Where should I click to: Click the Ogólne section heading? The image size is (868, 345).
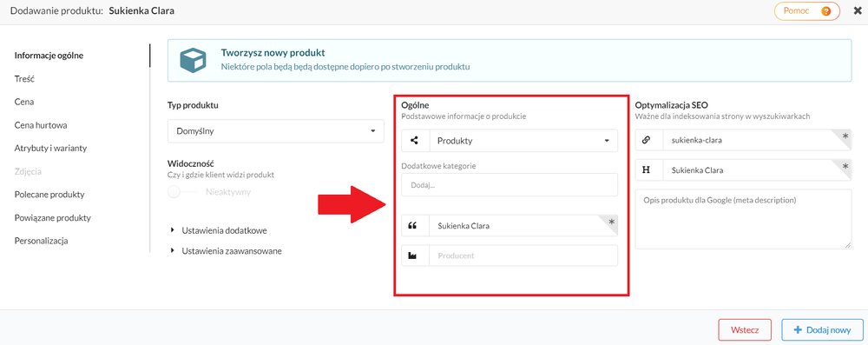point(415,105)
